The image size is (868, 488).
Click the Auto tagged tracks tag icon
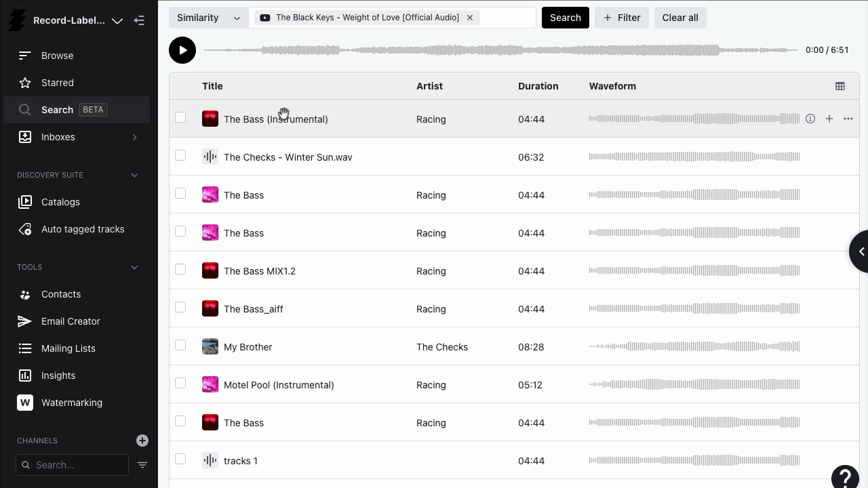click(x=25, y=229)
